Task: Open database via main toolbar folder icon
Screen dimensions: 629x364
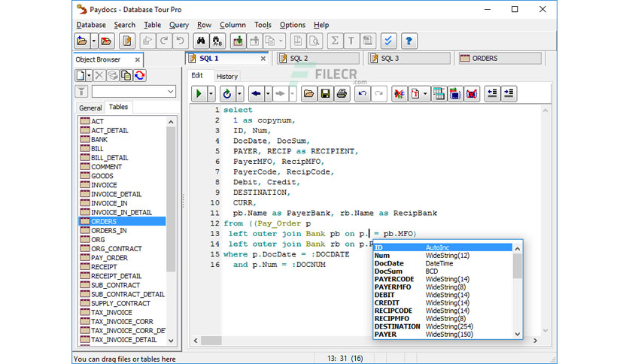Action: pos(82,41)
